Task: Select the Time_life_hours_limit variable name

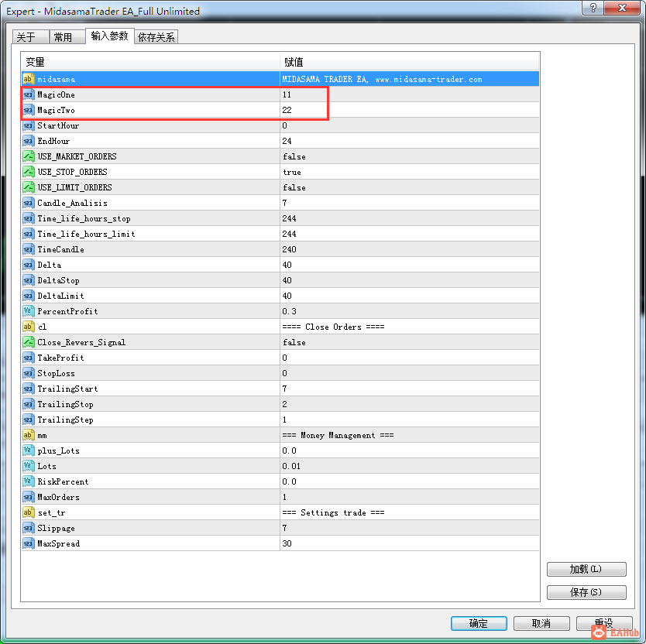Action: [86, 234]
